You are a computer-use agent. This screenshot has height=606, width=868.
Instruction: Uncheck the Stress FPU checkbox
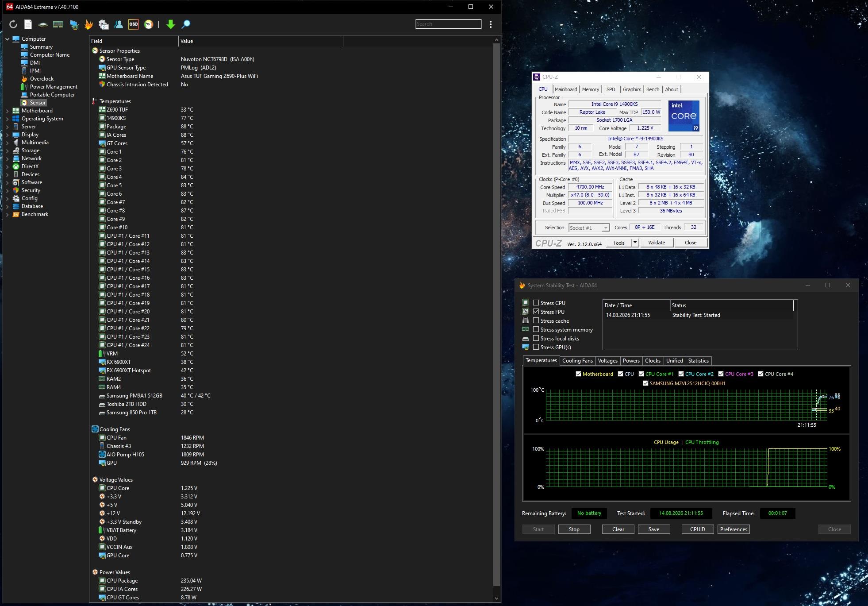tap(536, 312)
